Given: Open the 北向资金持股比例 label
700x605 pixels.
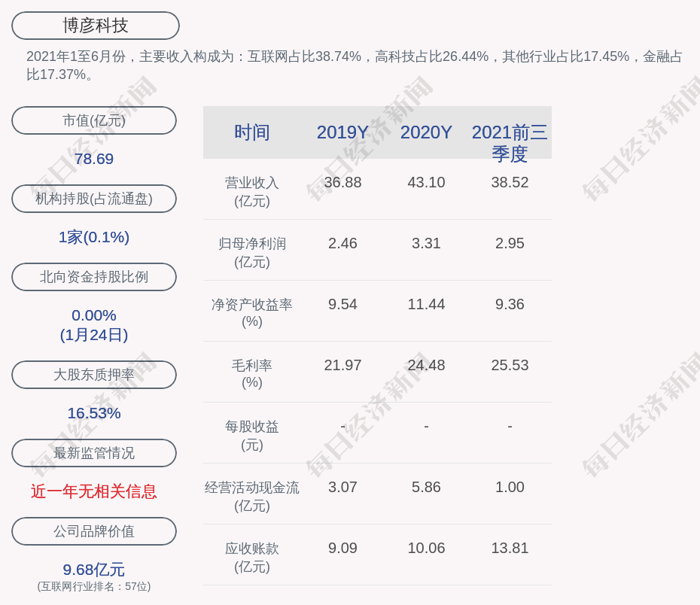Looking at the screenshot, I should point(94,277).
